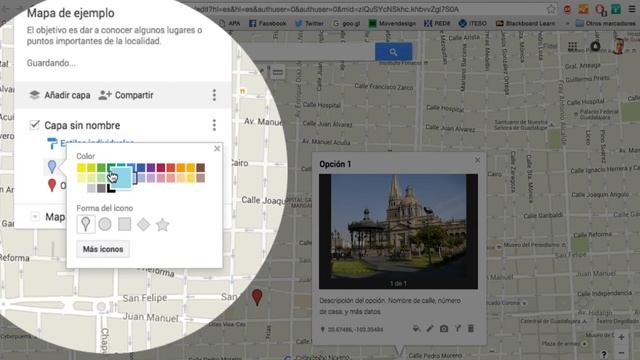
Task: Click the pencil edit icon in Opción 1
Action: coord(430,329)
